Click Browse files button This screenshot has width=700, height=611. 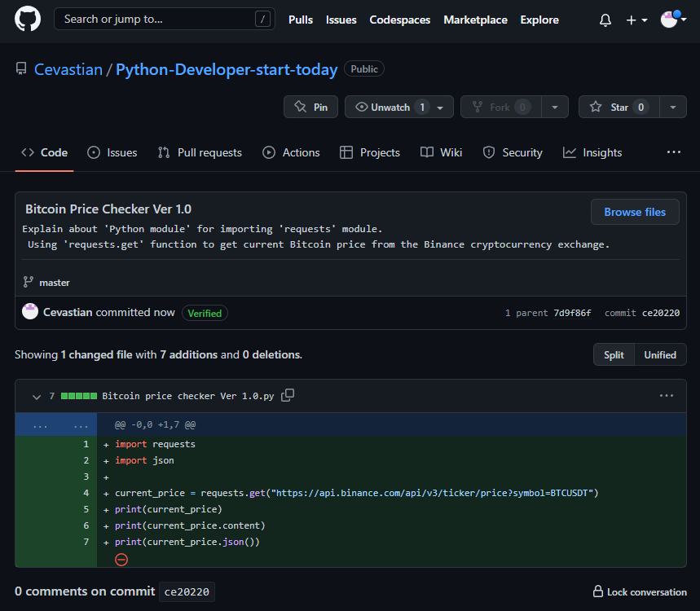tap(634, 212)
